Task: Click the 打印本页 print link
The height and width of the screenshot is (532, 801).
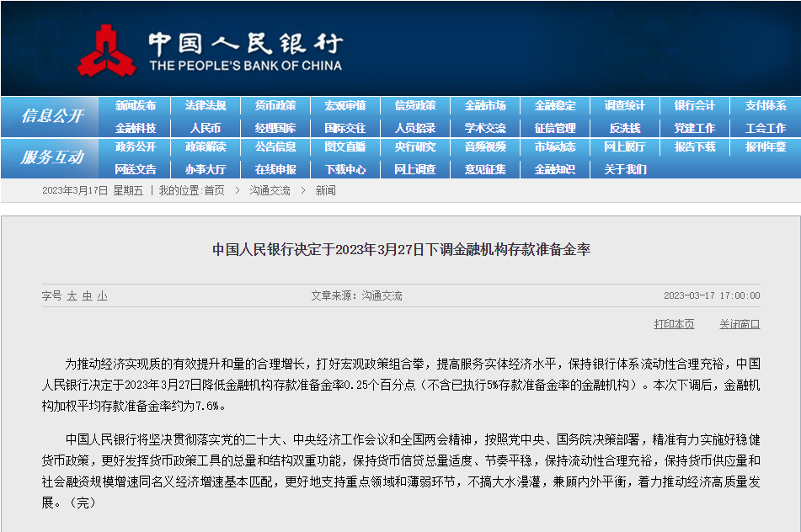Action: (674, 324)
